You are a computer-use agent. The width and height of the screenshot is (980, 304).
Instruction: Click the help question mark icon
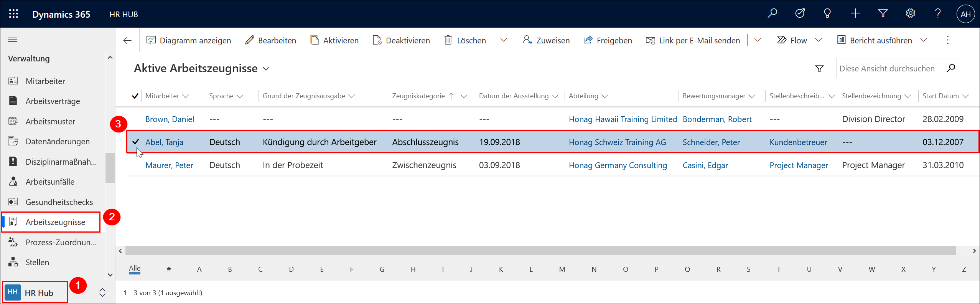point(938,14)
